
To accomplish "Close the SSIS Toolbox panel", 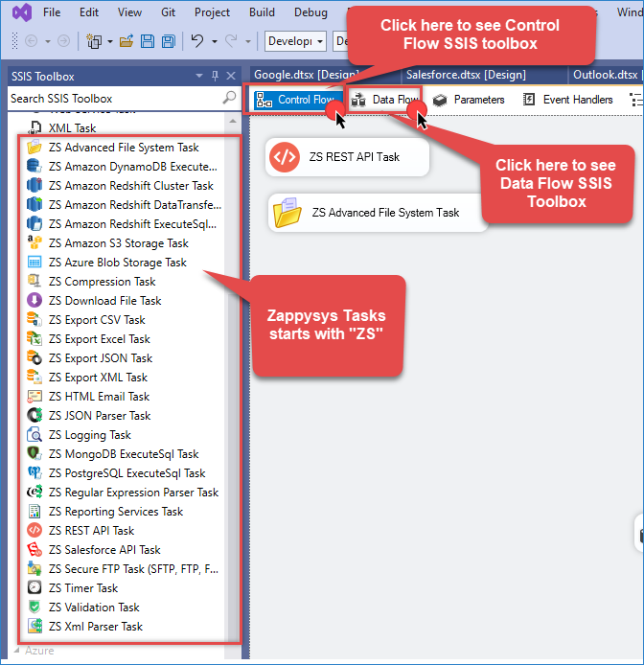I will tap(231, 76).
